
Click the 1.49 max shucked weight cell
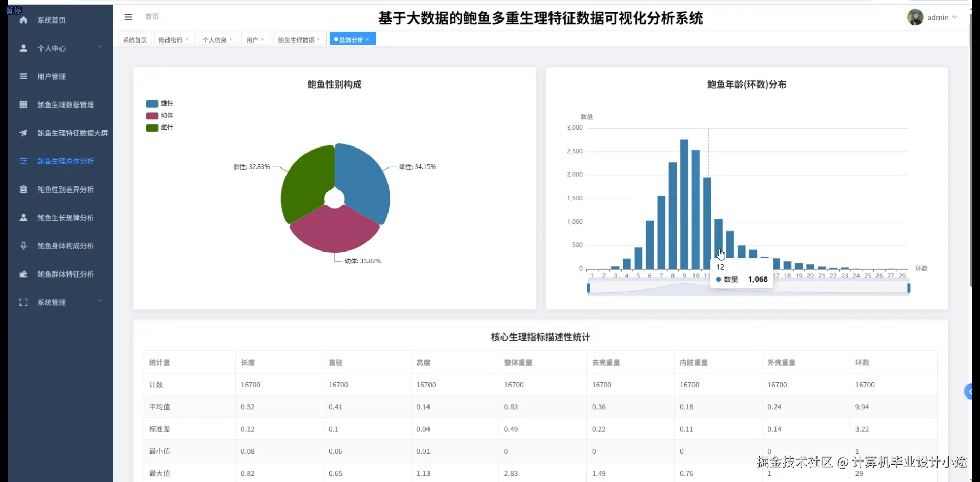coord(599,473)
